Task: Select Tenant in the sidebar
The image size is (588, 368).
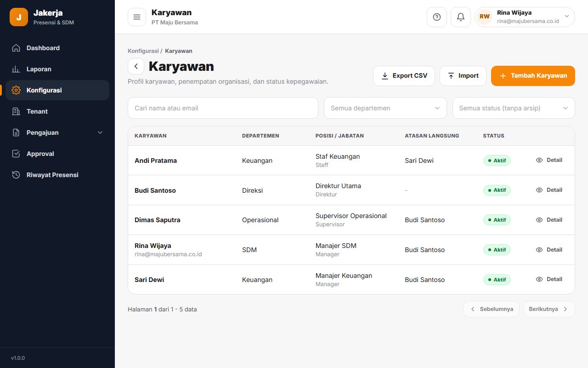Action: pos(57,111)
